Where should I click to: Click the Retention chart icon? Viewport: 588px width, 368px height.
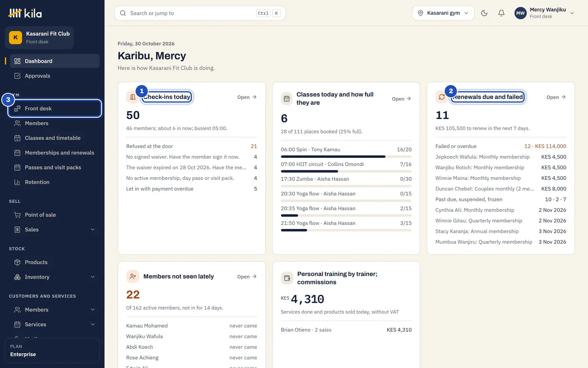(17, 182)
